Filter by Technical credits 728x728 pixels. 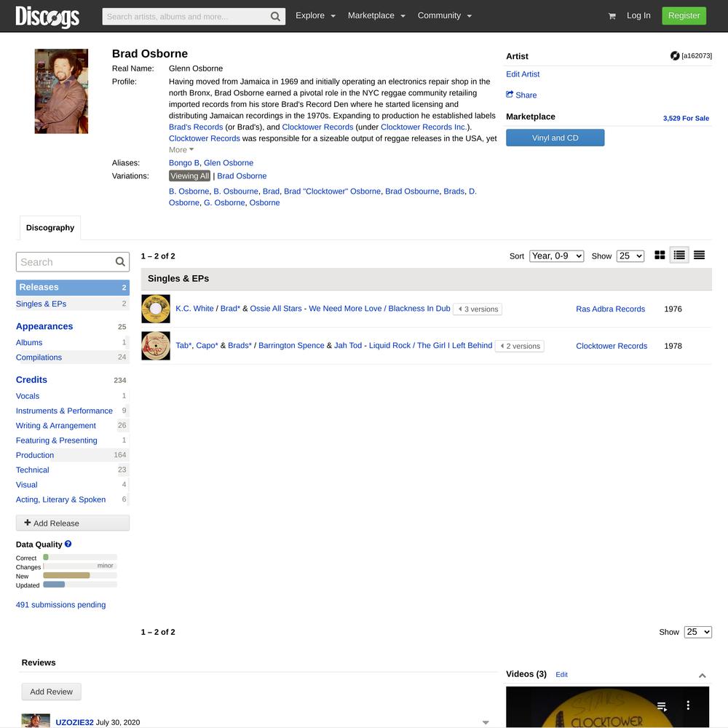point(33,470)
